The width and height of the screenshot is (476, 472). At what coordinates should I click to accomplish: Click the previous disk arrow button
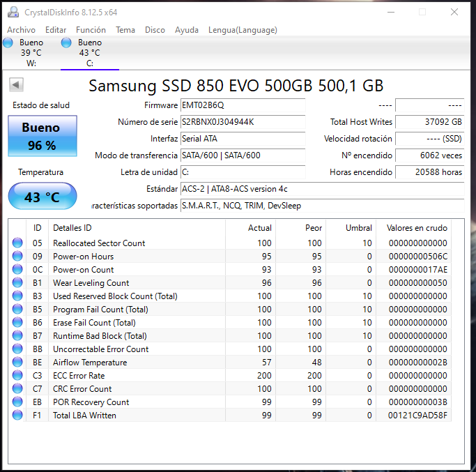pyautogui.click(x=16, y=85)
